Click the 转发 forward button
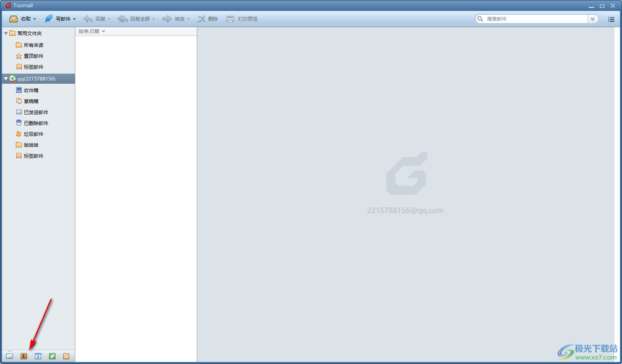622x364 pixels. coord(173,19)
